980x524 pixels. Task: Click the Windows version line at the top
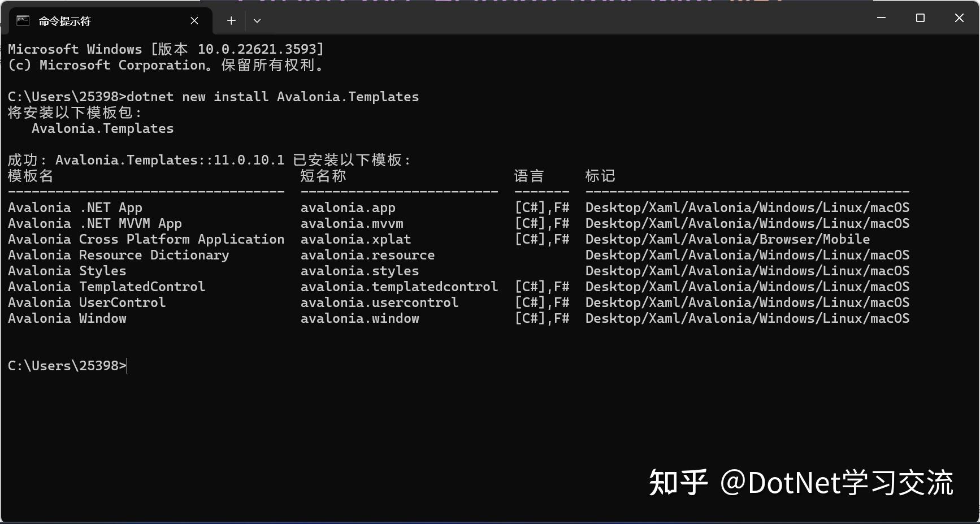coord(164,49)
